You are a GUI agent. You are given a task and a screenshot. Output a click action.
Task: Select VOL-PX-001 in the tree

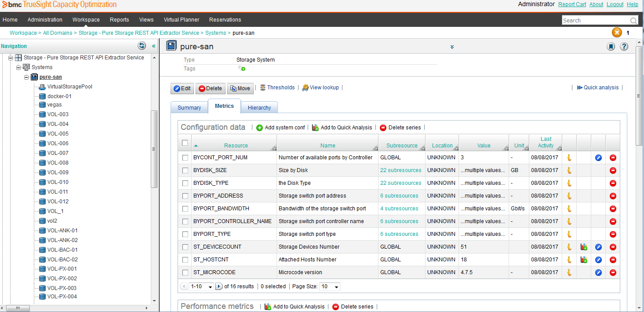pyautogui.click(x=62, y=269)
